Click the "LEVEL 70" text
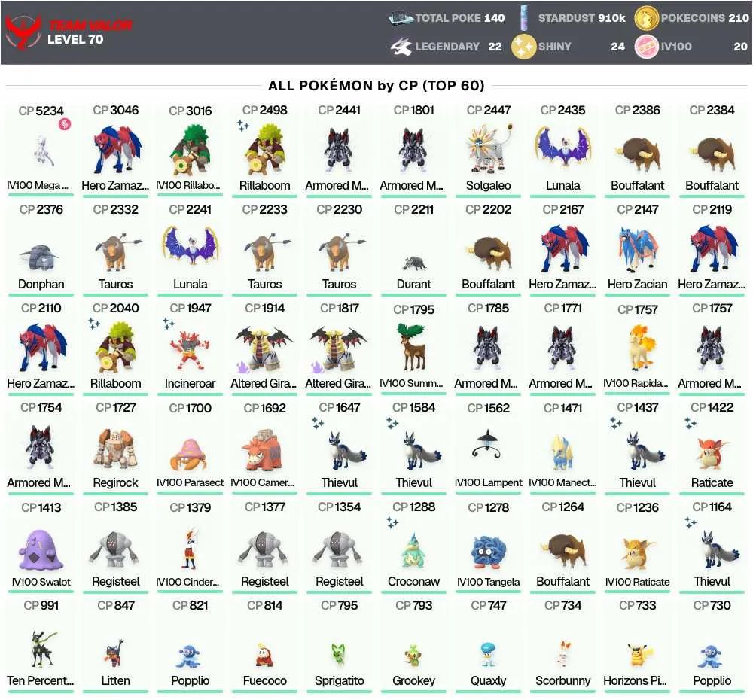The height and width of the screenshot is (700, 753). [x=75, y=39]
